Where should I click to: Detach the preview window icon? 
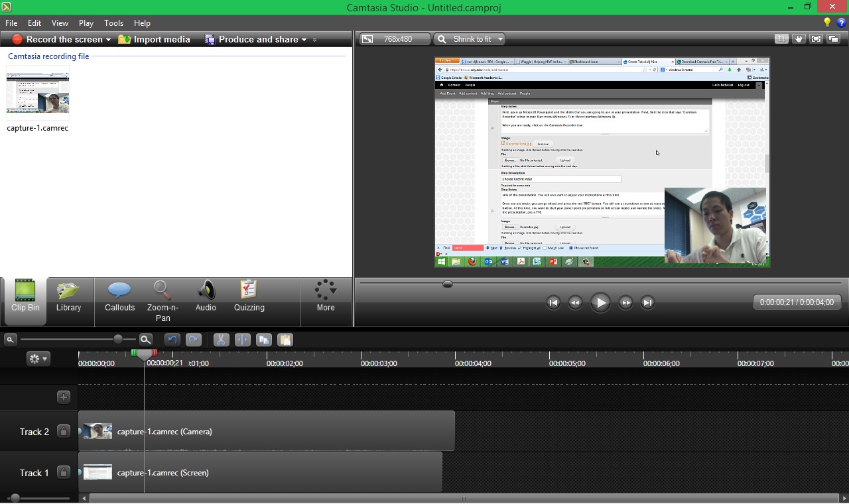tap(834, 39)
